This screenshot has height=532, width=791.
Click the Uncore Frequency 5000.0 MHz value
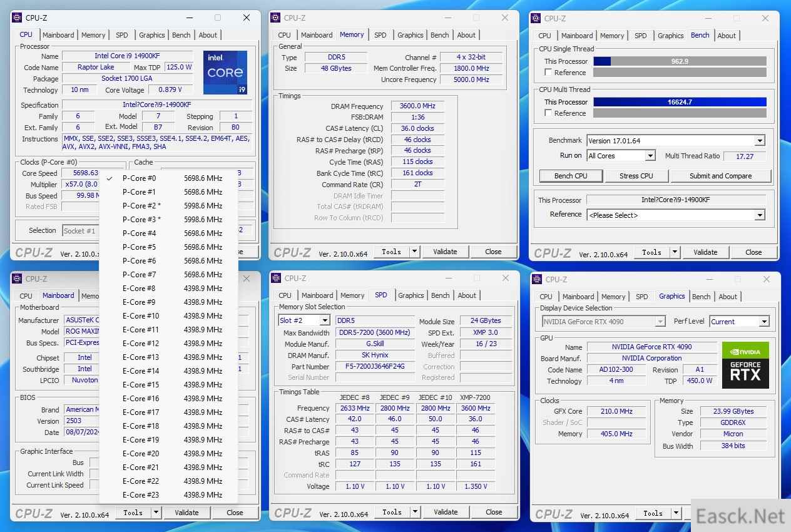471,79
